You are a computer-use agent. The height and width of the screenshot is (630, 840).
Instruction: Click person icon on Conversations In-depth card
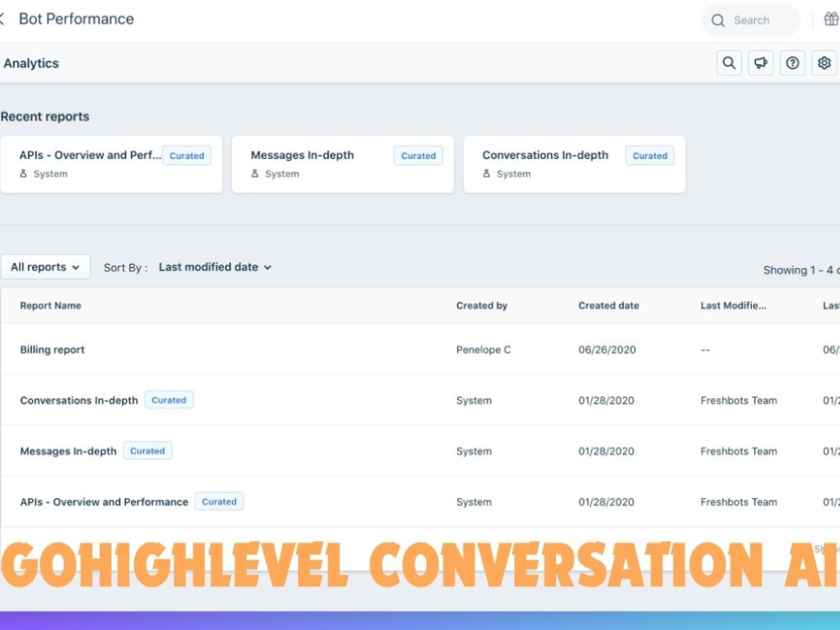486,174
